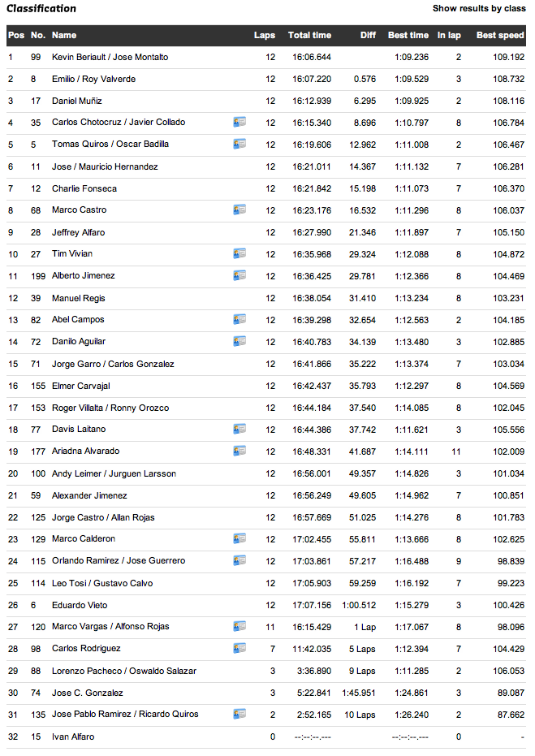Click the Best speed column header

500,36
